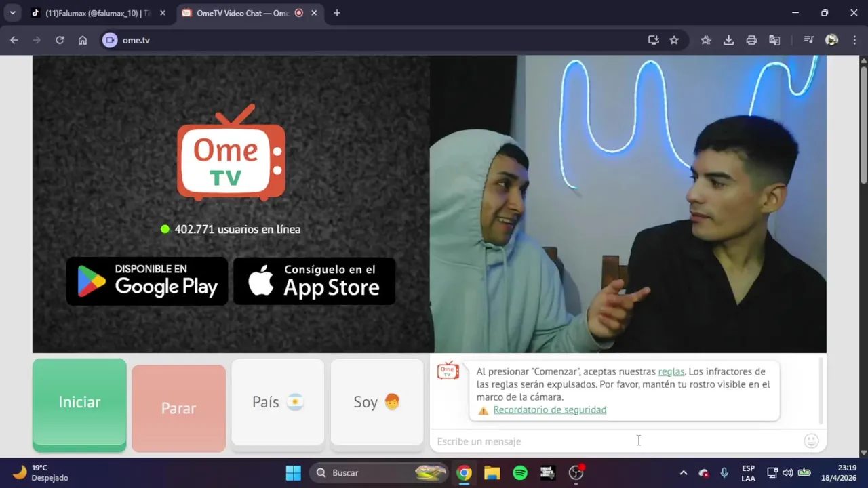Show hidden system tray icons
The height and width of the screenshot is (488, 868).
coord(684,473)
